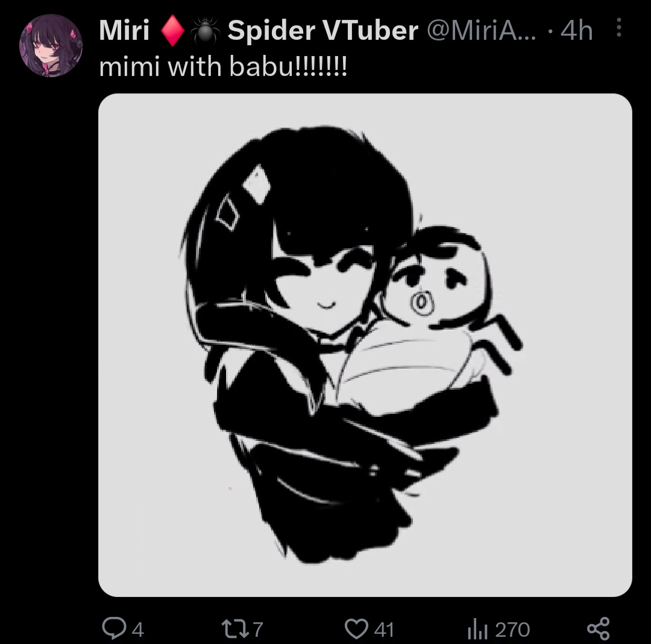Click the Spider VTuber name text
This screenshot has height=644, width=651.
click(322, 31)
